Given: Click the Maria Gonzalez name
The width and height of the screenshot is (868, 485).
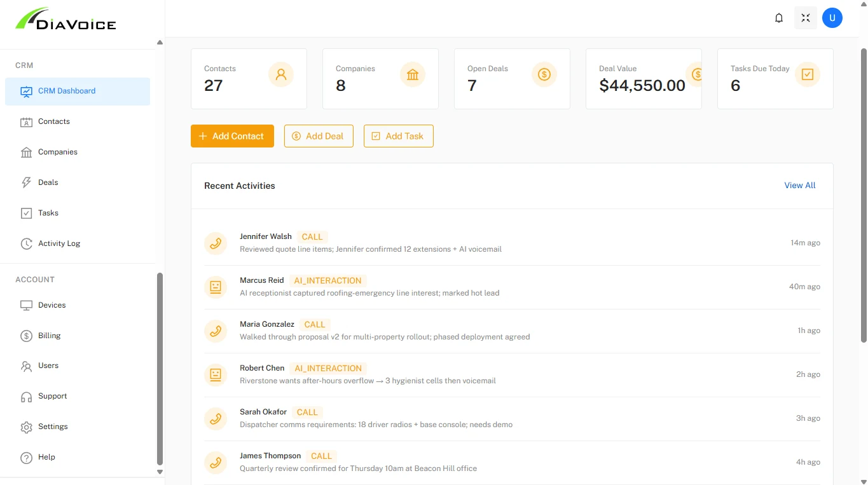Looking at the screenshot, I should [x=267, y=324].
